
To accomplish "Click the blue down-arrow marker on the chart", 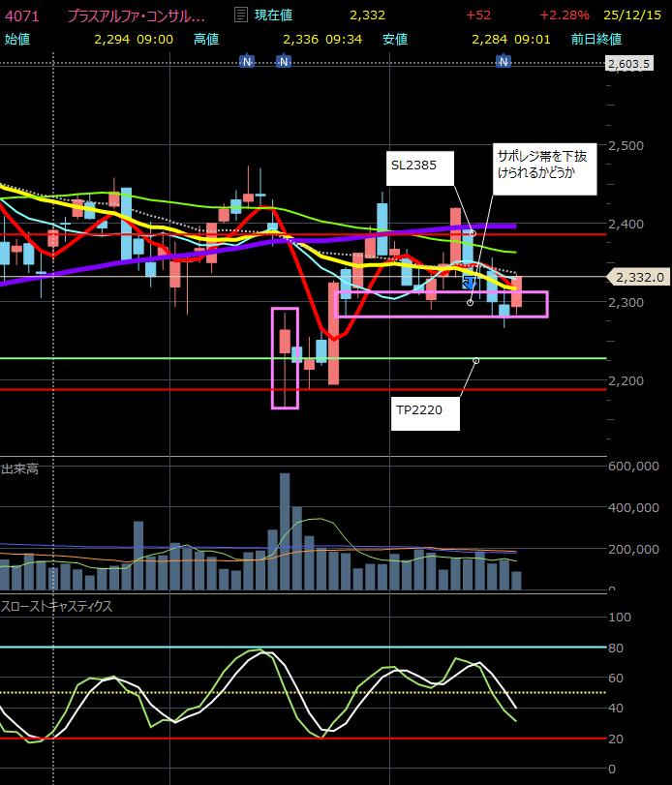I will coord(469,283).
